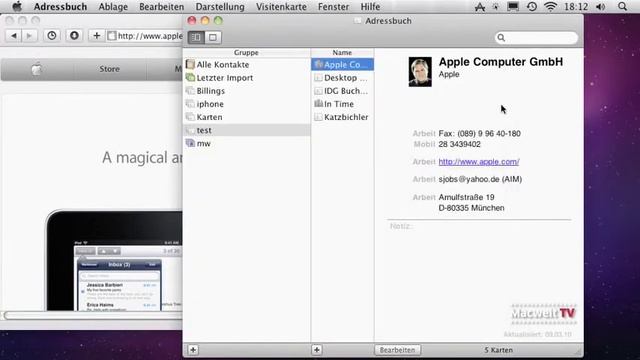Click the Name column header
Screen dimensions: 640x360
(x=342, y=53)
